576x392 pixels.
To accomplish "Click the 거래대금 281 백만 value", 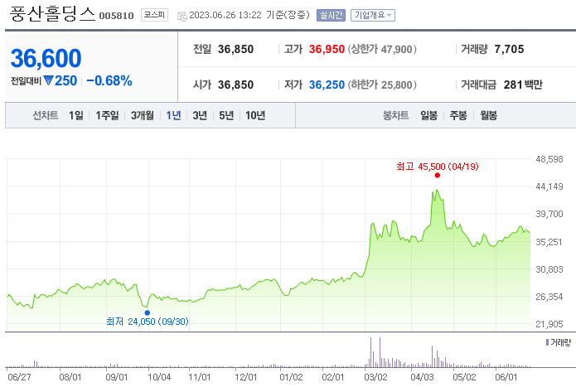I will pyautogui.click(x=523, y=85).
